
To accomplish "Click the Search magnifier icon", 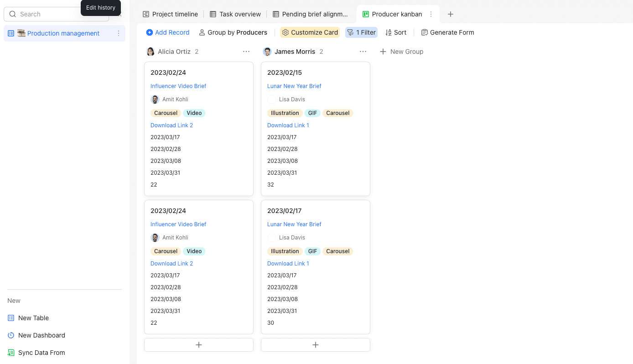I will point(13,14).
